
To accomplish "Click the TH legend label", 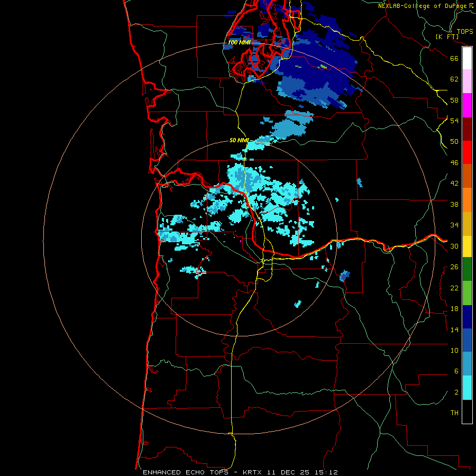I will coord(454,413).
